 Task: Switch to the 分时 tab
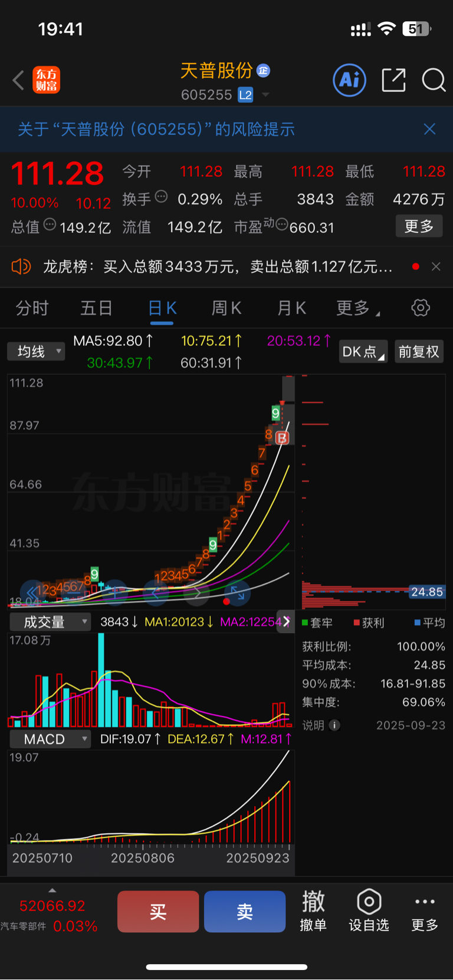pos(32,308)
